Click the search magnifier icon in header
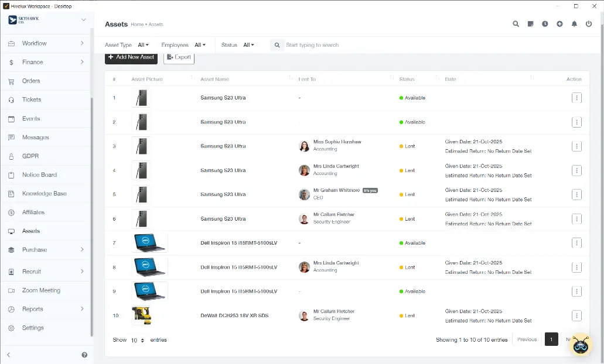This screenshot has width=604, height=364. (516, 24)
